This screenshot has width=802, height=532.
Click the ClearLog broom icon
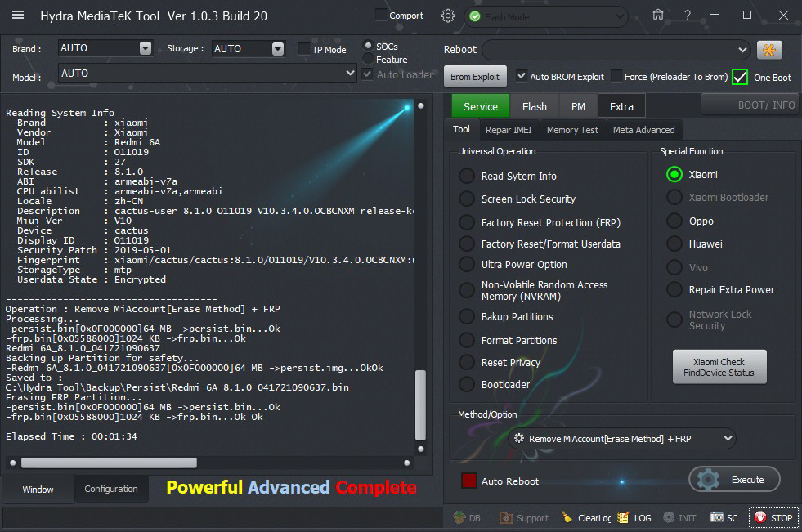point(567,517)
